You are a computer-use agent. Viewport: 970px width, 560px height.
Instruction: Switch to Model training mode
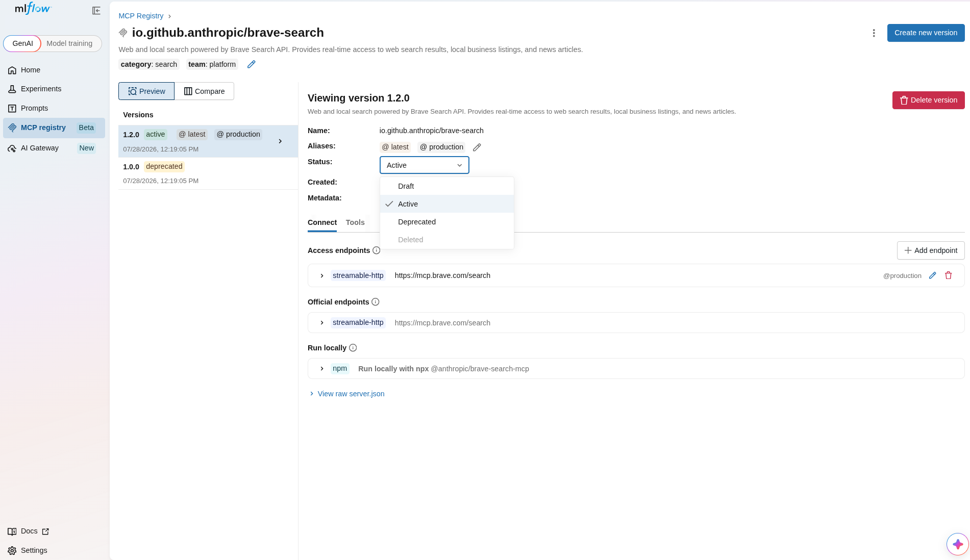(69, 43)
